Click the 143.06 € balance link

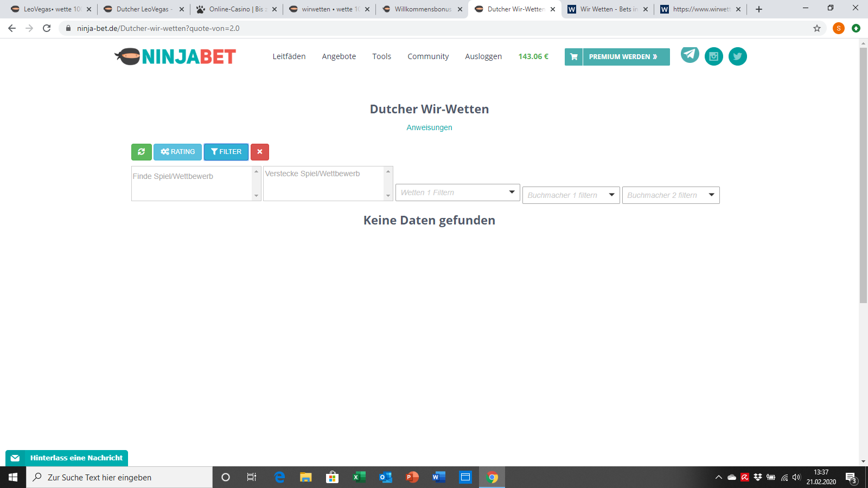(x=533, y=56)
